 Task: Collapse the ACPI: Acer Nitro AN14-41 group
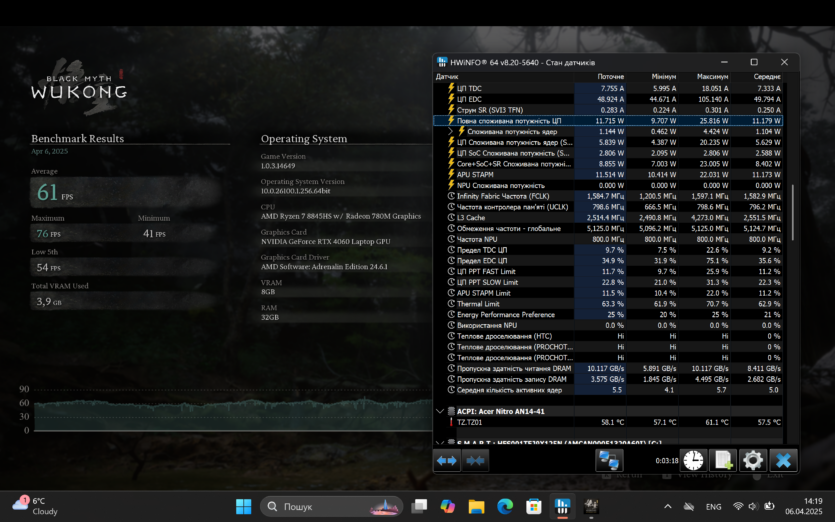click(x=440, y=411)
